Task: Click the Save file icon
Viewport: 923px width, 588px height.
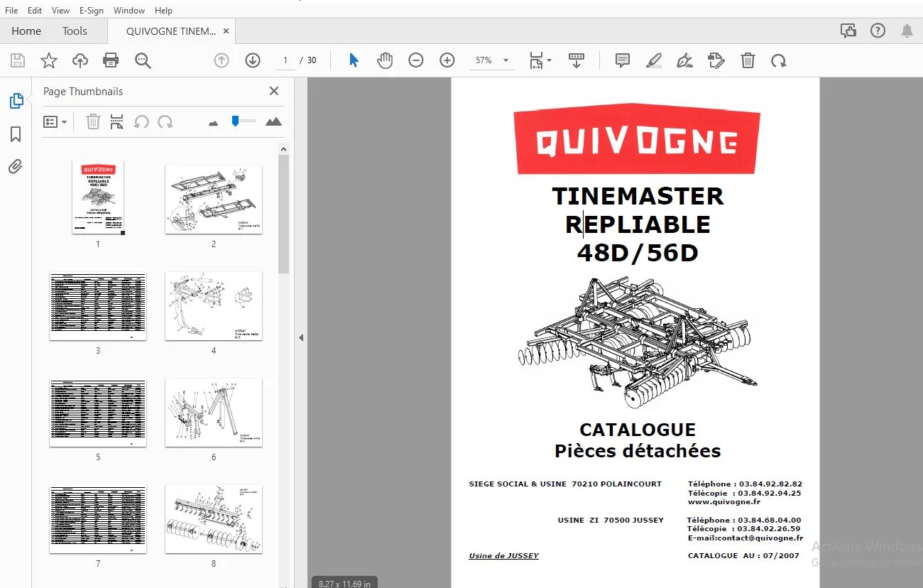Action: (x=18, y=61)
